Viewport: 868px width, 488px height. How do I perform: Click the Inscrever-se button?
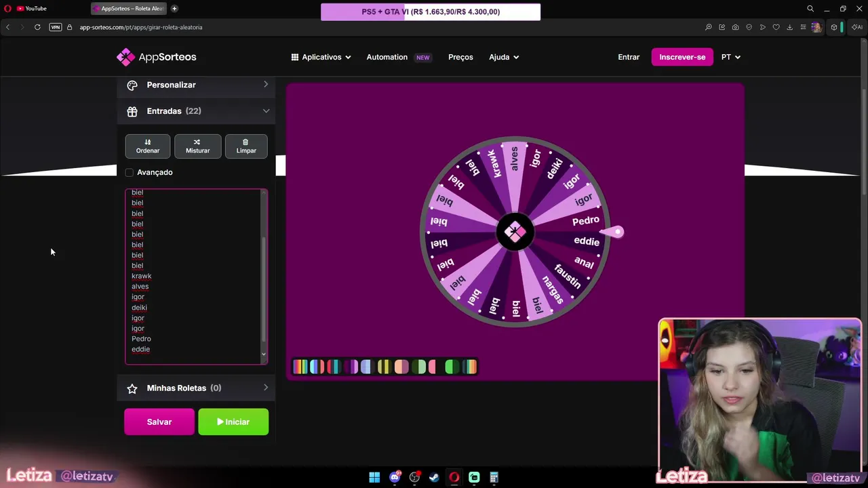click(682, 57)
